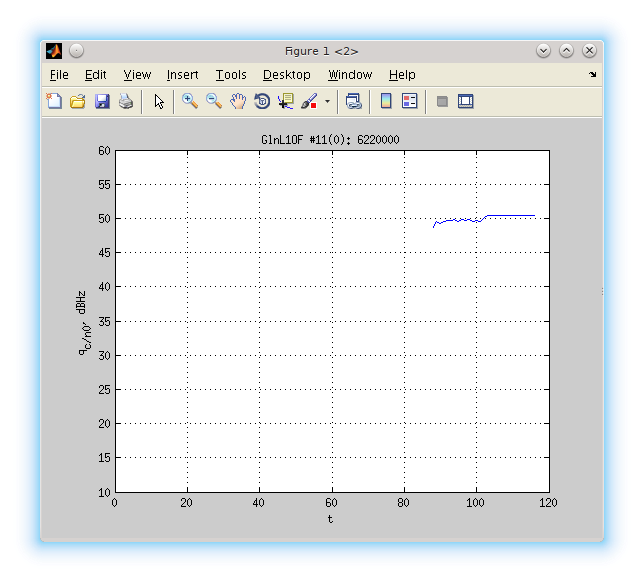Screen dimensions: 644x582
Task: Select the Zoom Out tool
Action: click(x=213, y=101)
